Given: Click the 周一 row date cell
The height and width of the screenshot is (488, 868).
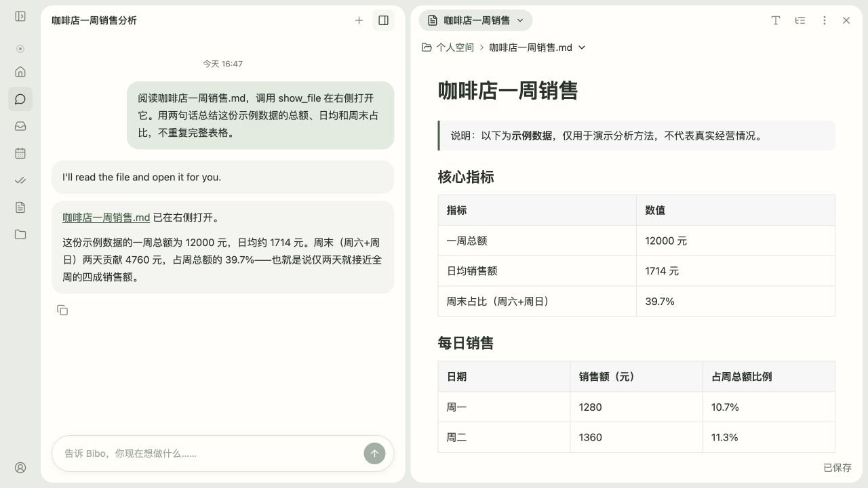Looking at the screenshot, I should pyautogui.click(x=504, y=407).
